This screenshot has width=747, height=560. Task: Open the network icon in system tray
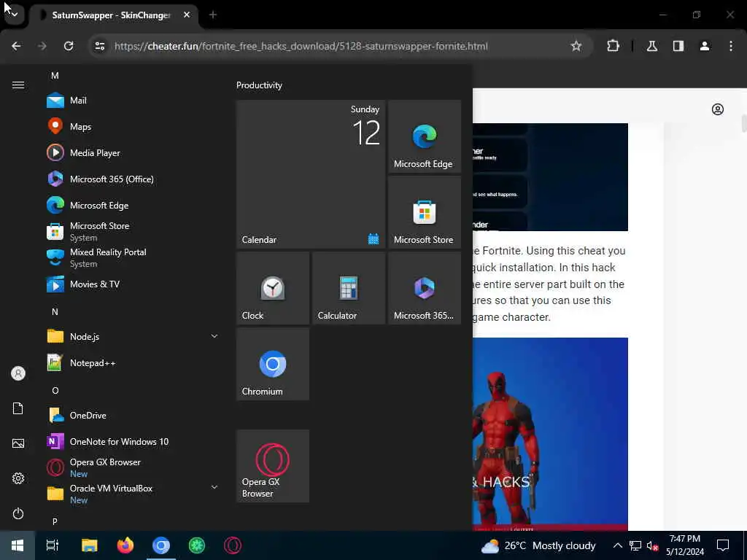pyautogui.click(x=635, y=545)
